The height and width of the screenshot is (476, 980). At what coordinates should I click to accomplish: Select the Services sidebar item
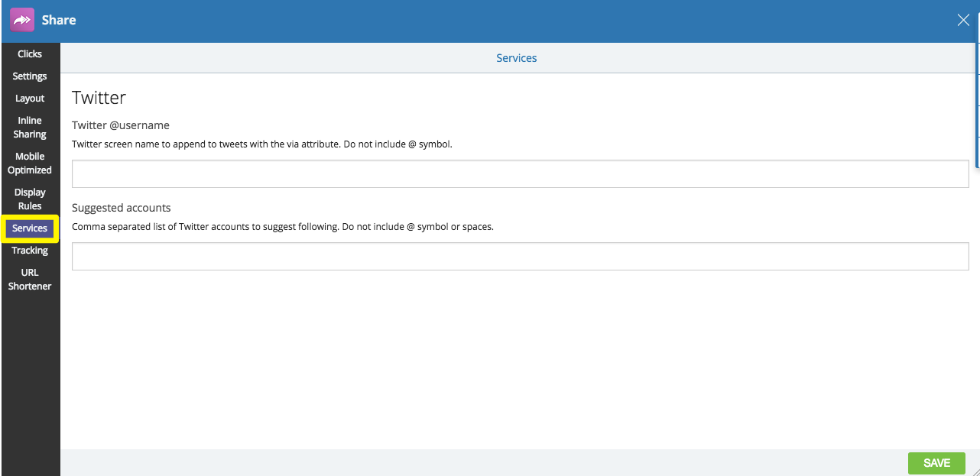30,228
